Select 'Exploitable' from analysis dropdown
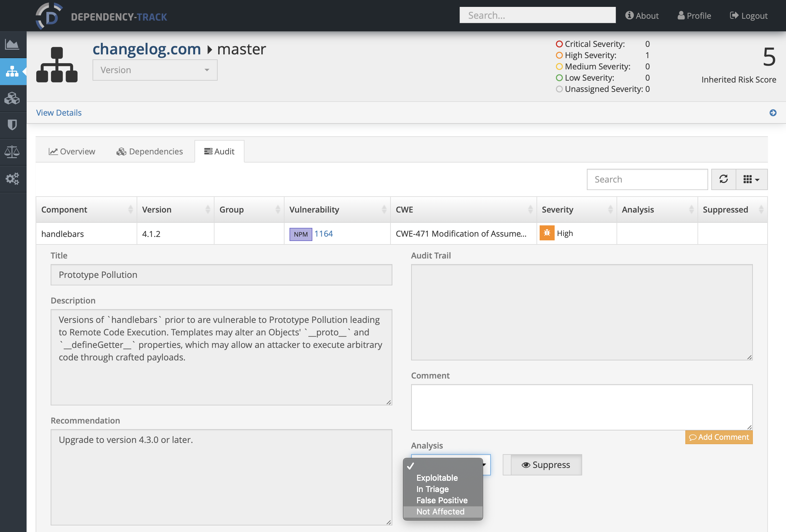The height and width of the screenshot is (532, 786). pyautogui.click(x=436, y=477)
